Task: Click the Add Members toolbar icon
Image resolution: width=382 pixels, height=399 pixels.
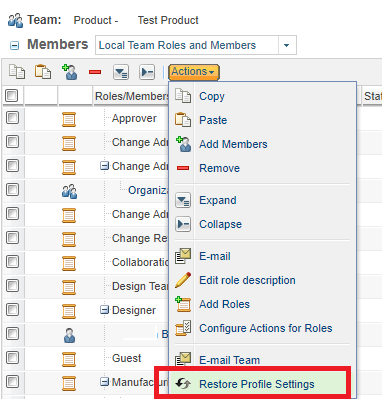Action: (70, 72)
